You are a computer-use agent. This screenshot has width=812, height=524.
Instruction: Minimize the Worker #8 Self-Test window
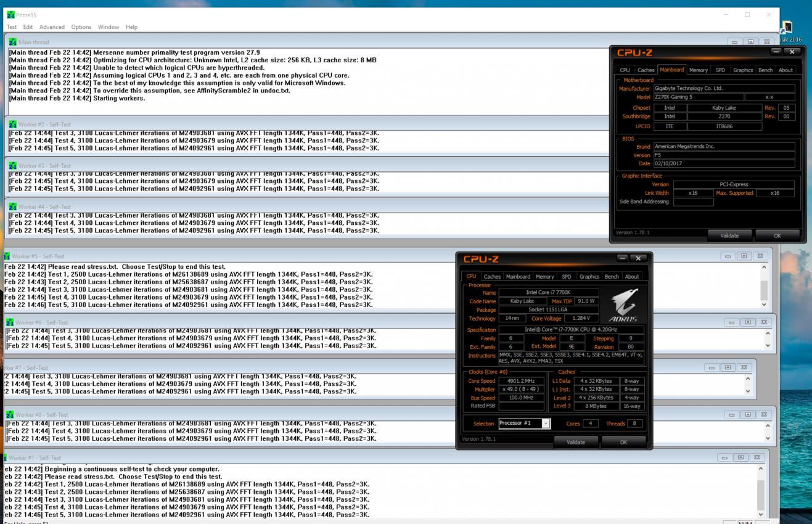click(731, 414)
